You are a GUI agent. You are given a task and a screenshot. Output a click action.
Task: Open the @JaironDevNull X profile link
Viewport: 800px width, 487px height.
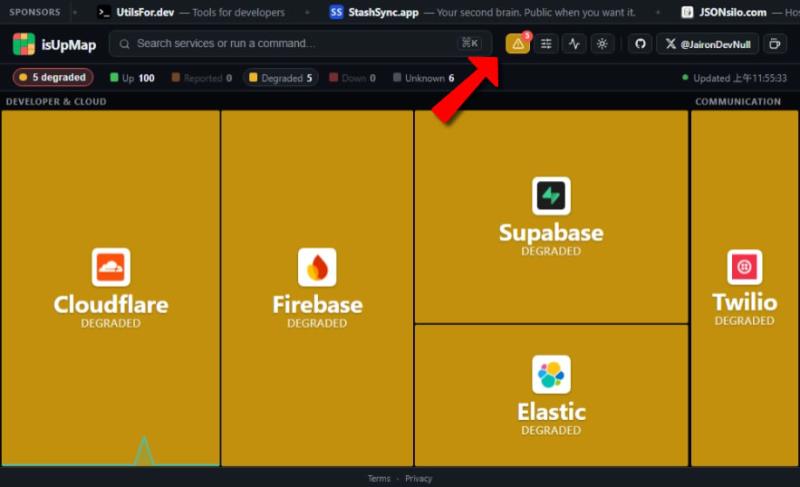(x=708, y=44)
